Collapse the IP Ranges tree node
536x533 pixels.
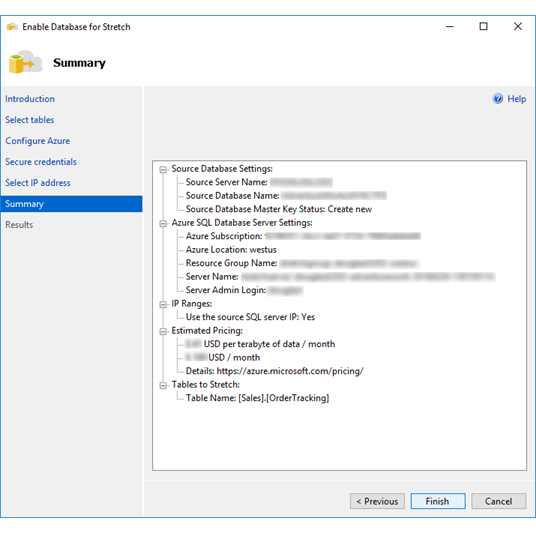(163, 304)
